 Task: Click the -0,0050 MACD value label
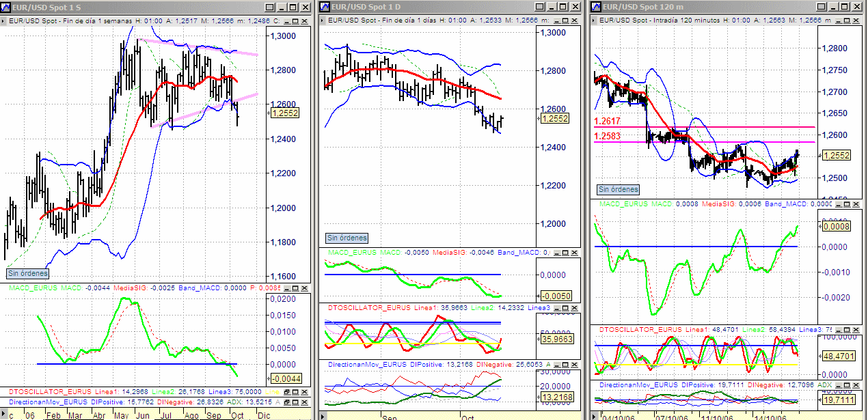[556, 296]
